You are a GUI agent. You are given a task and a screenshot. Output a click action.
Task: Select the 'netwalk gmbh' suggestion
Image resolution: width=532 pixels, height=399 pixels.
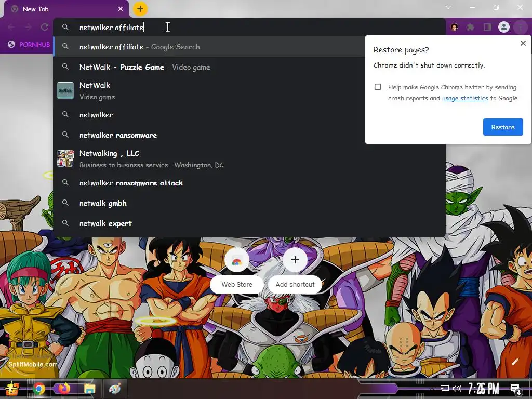point(249,203)
